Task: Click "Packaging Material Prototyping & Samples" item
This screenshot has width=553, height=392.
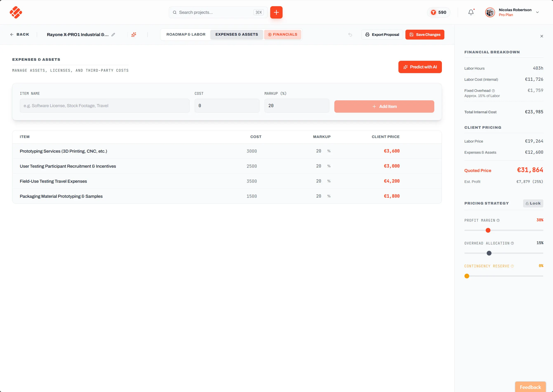Action: pos(61,196)
